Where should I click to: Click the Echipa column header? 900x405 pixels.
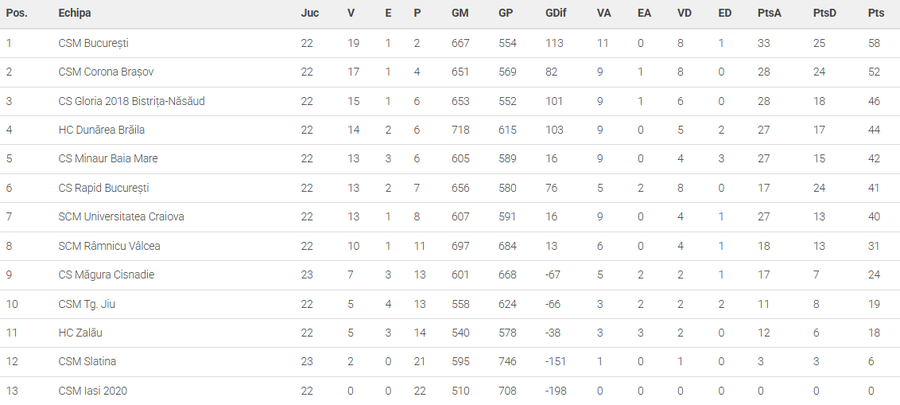(x=75, y=14)
